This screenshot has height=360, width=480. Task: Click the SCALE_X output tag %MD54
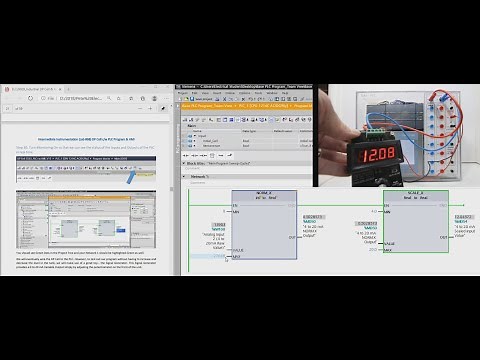[461, 221]
